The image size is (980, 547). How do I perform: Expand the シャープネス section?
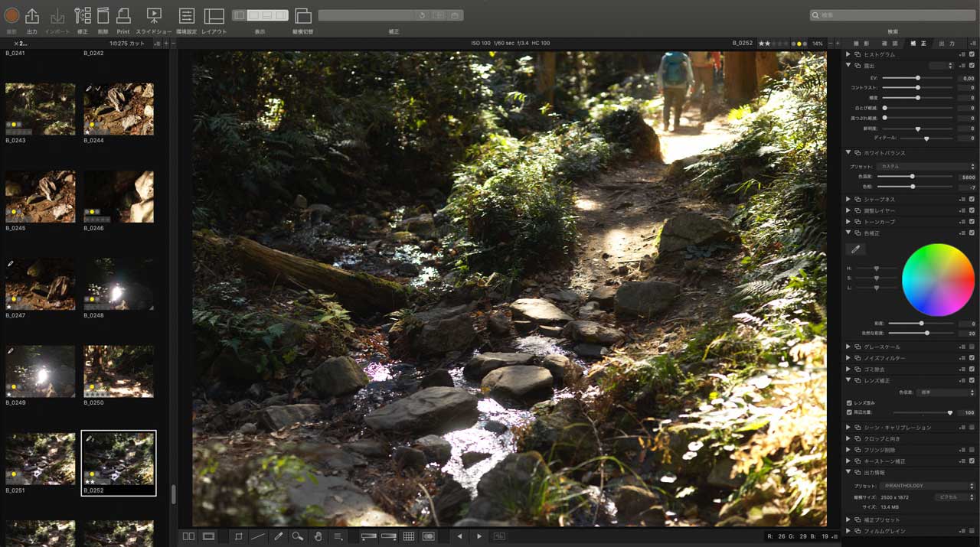848,199
